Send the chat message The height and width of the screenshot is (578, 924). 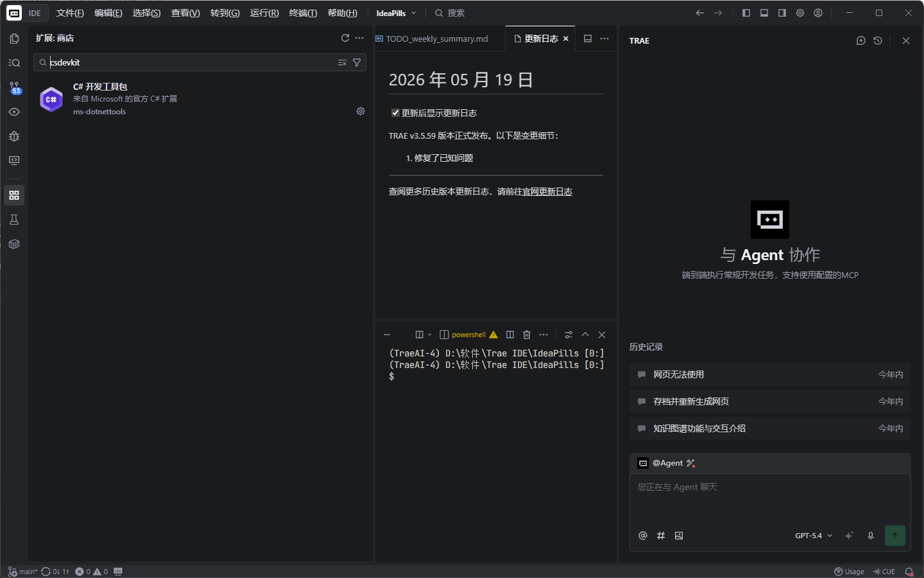click(x=895, y=536)
